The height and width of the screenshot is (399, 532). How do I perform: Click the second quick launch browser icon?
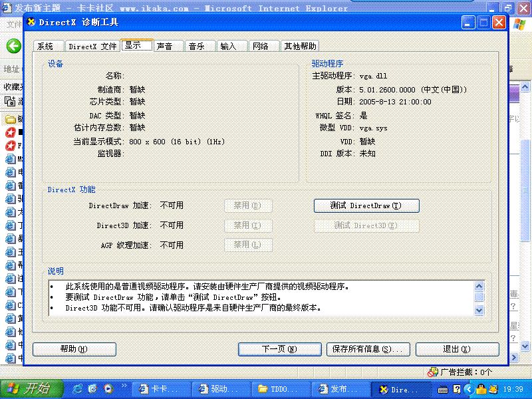(x=92, y=389)
